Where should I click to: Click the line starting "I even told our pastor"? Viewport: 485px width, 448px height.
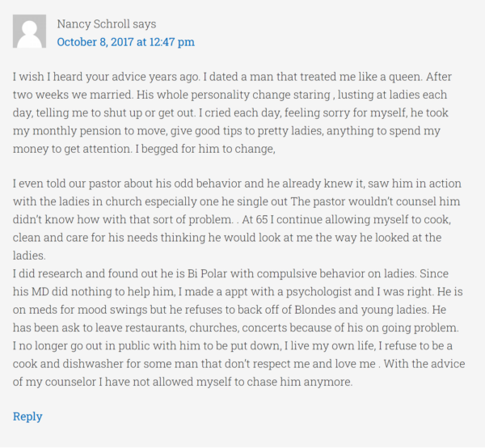point(237,184)
